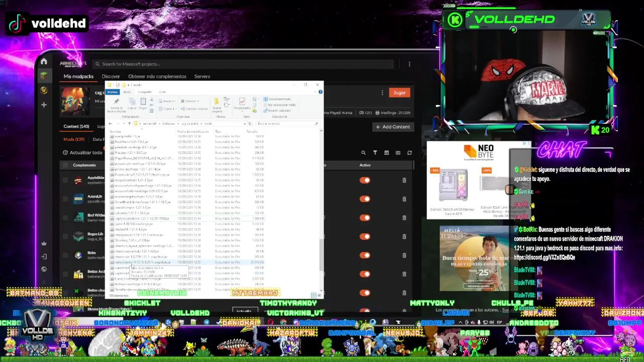
Task: Open Archivo tab in Explorer
Action: pos(112,92)
